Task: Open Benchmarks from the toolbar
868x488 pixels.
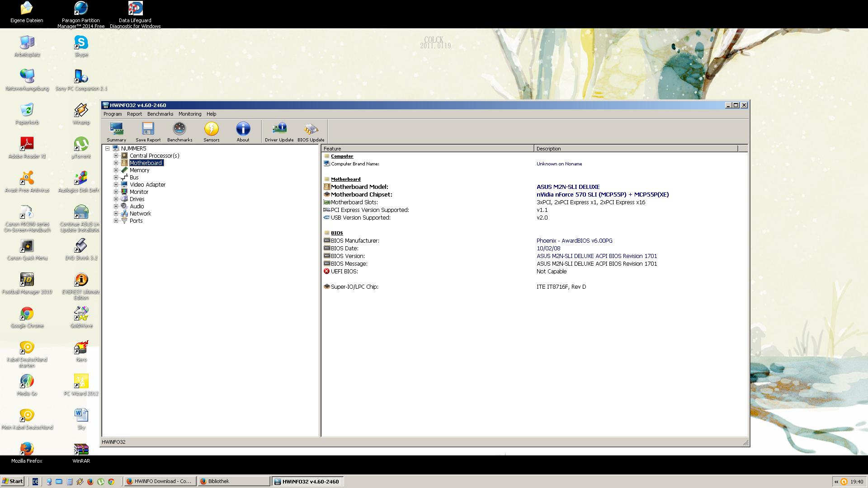Action: point(179,131)
